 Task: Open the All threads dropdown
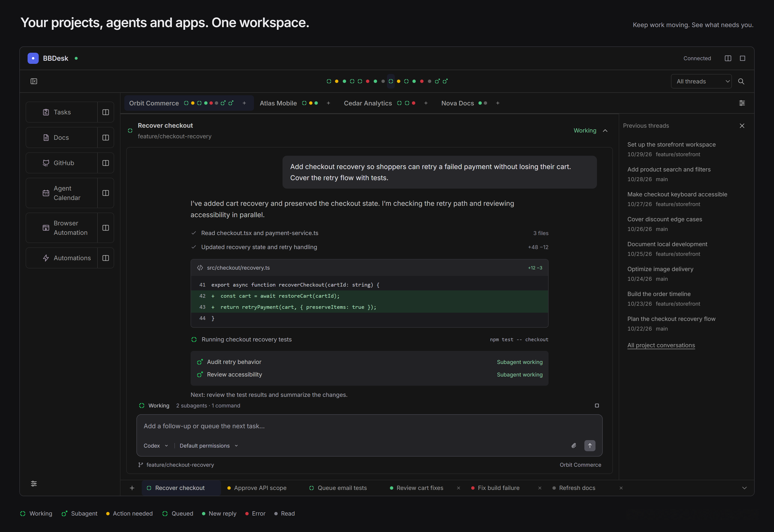tap(701, 81)
